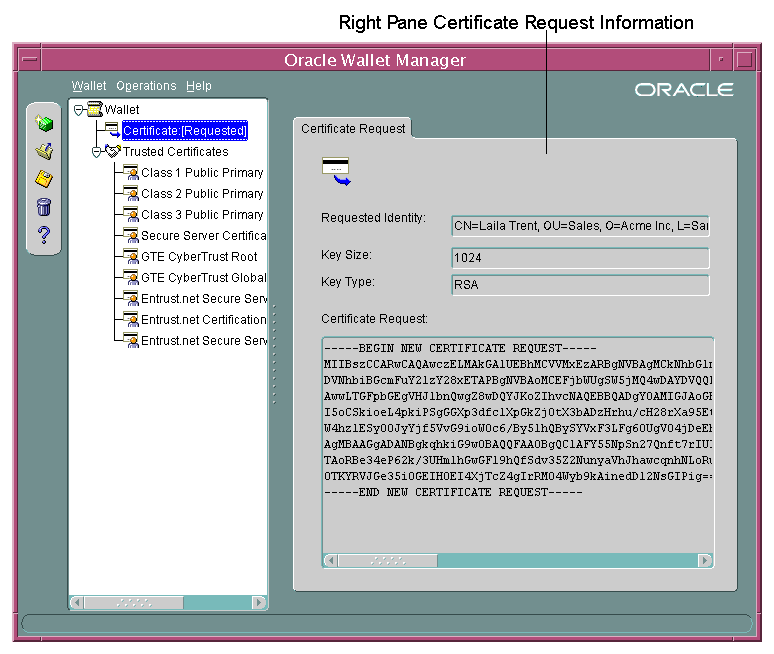Select the Certificate Request tab

[x=353, y=129]
